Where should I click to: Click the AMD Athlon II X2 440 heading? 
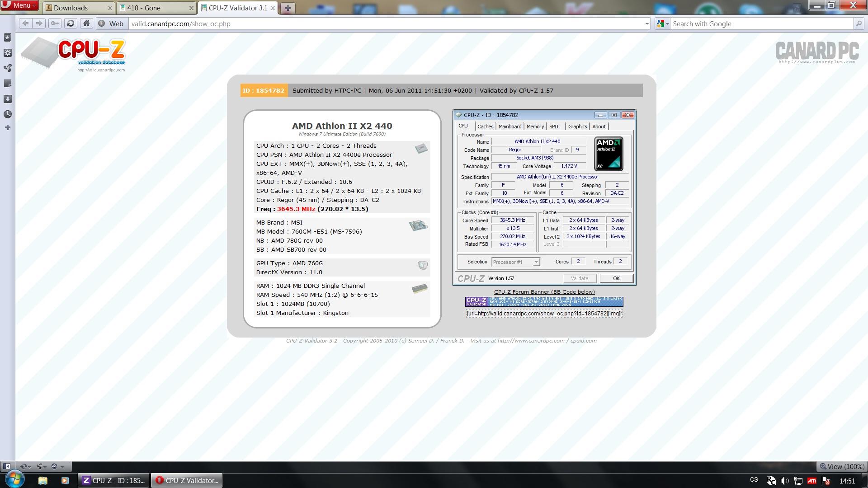pos(342,126)
